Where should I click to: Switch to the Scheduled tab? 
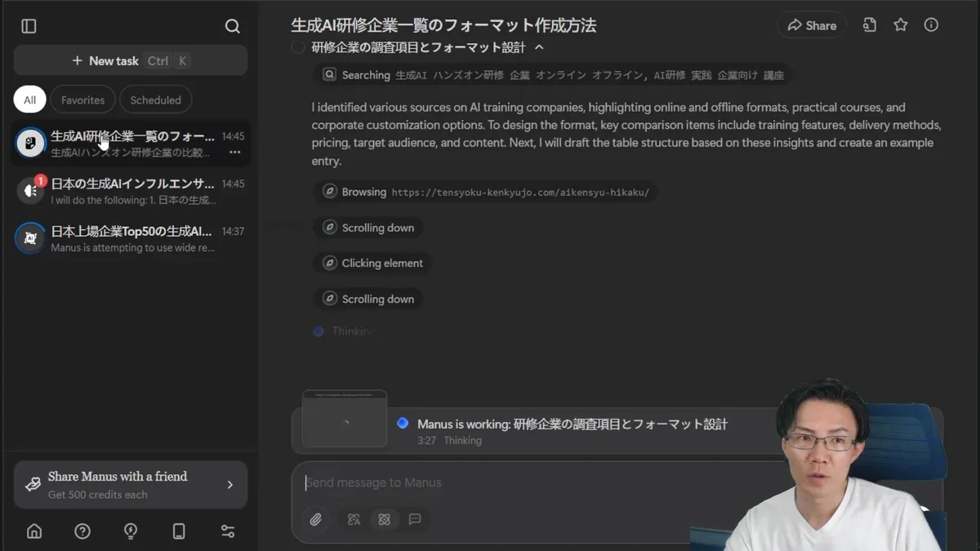[155, 100]
